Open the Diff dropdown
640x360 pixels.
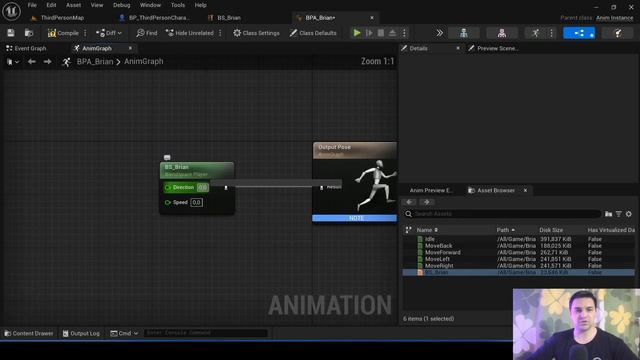coord(109,33)
